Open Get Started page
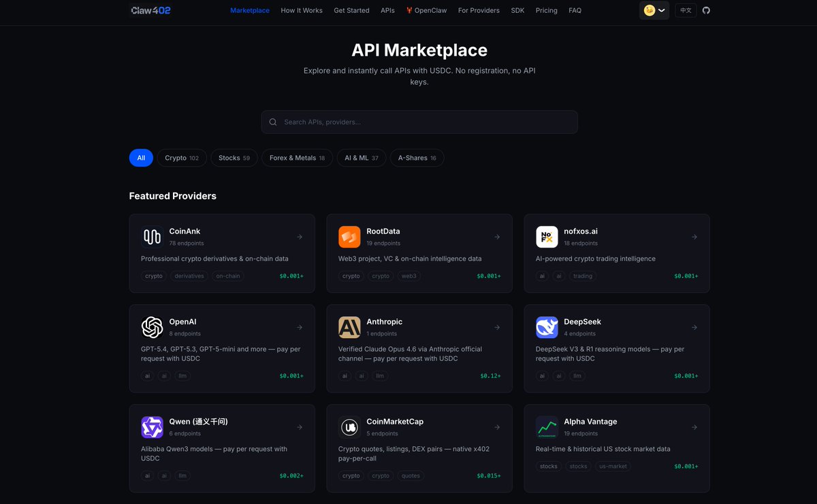 tap(351, 10)
